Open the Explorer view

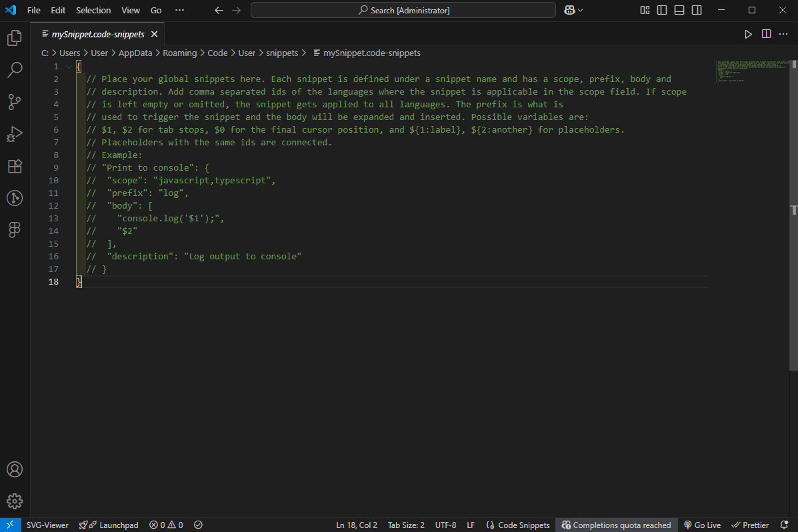click(x=15, y=38)
